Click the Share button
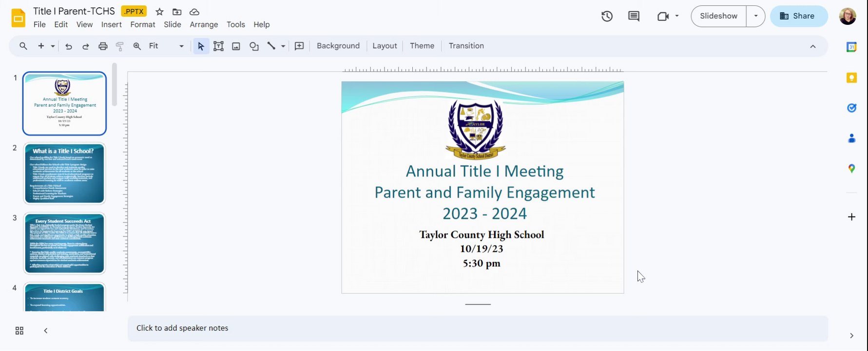The image size is (868, 351). coord(798,16)
